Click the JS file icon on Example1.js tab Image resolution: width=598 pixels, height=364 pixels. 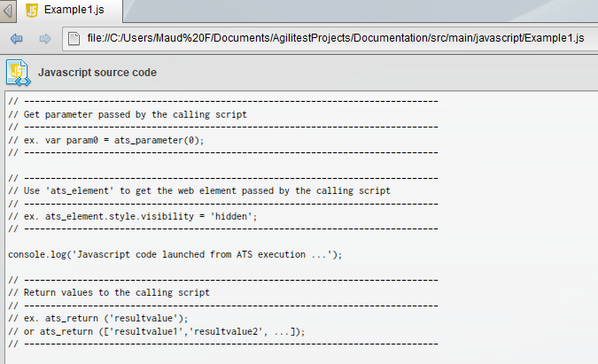point(32,11)
